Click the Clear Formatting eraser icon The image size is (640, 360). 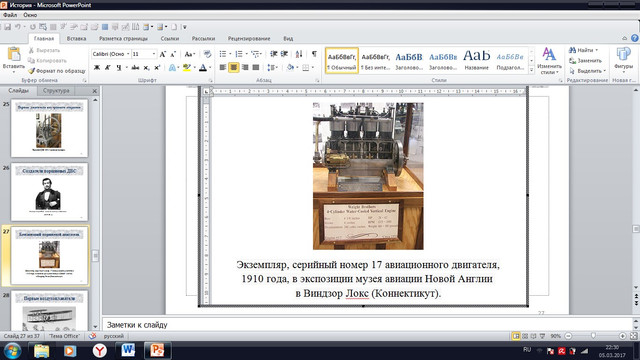(207, 54)
